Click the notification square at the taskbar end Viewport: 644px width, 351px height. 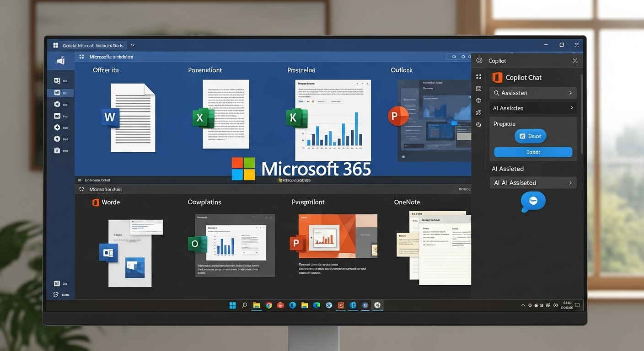pos(578,305)
